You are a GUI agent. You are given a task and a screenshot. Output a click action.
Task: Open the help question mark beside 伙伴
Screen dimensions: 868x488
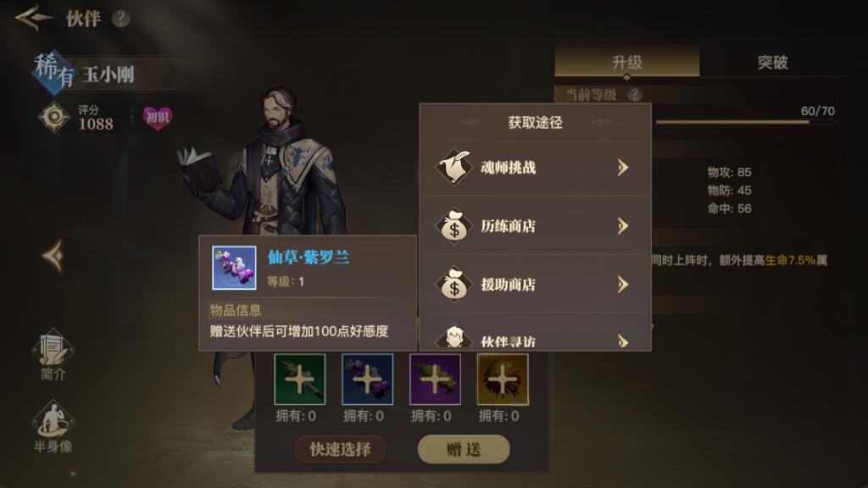120,19
